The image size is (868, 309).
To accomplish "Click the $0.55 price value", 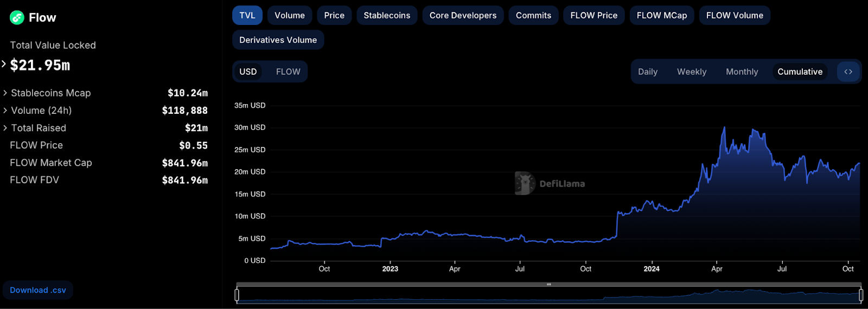I will point(194,145).
